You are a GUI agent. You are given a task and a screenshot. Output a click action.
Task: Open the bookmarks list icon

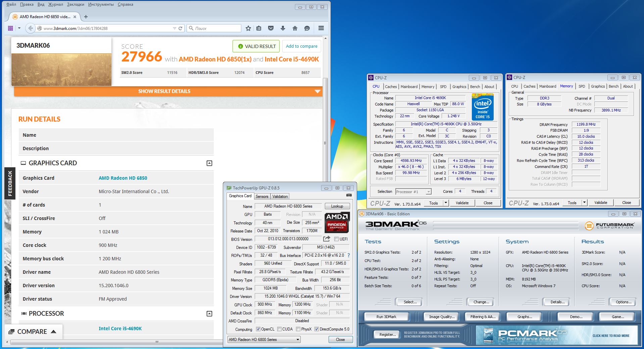(x=259, y=28)
